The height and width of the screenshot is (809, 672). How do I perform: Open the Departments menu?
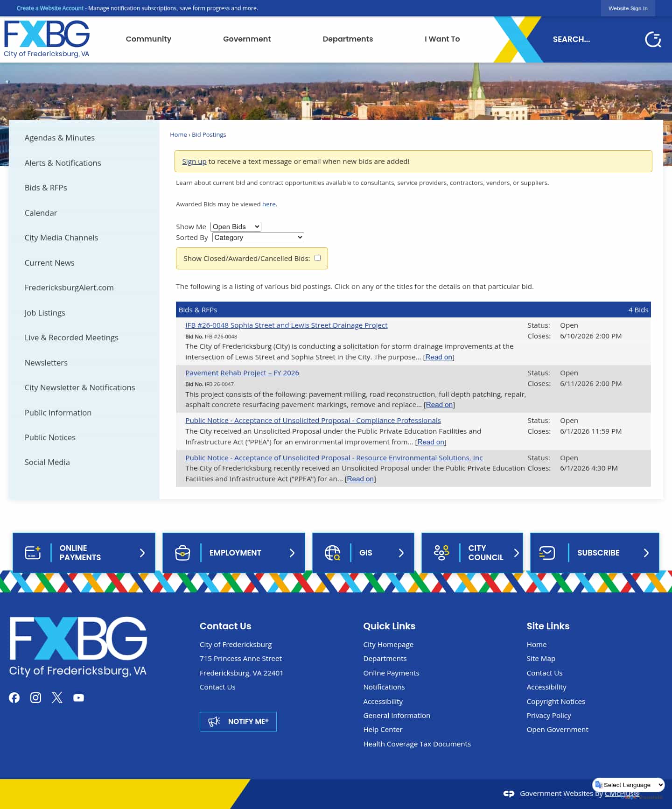point(348,39)
